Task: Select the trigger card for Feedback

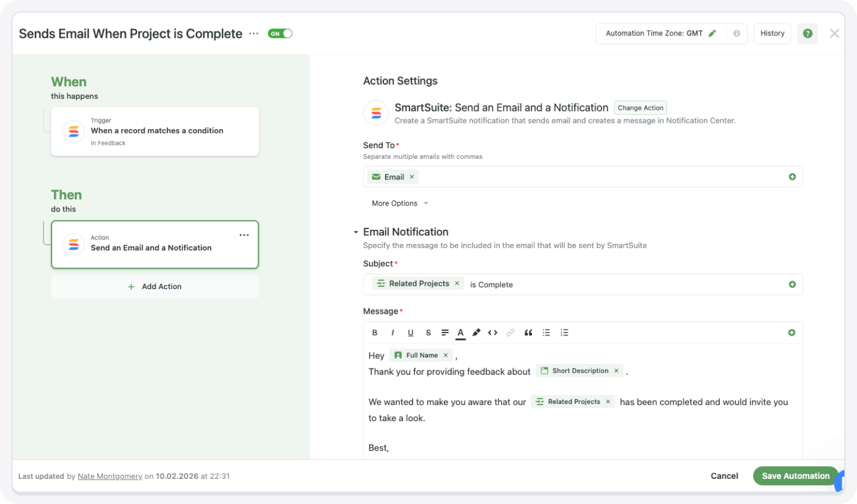Action: 155,131
